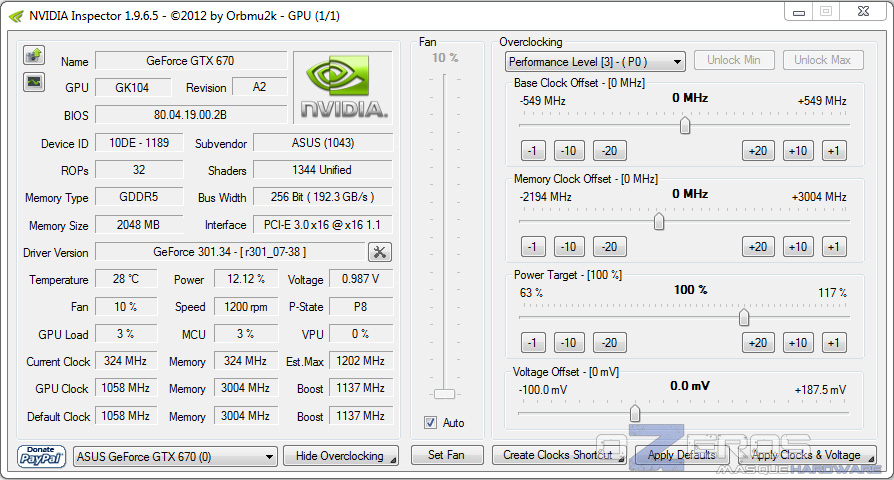This screenshot has width=894, height=480.
Task: Click the vertical Fan speed slider thumb
Action: point(444,394)
